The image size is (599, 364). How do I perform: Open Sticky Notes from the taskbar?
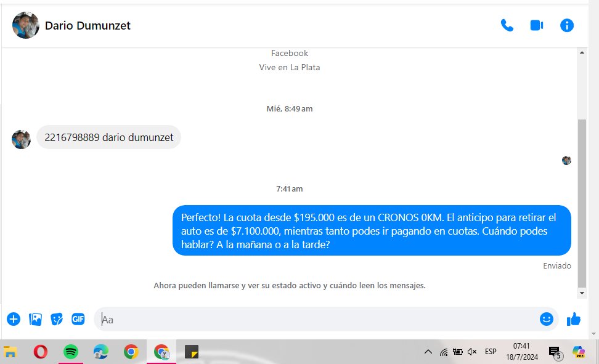tap(192, 352)
